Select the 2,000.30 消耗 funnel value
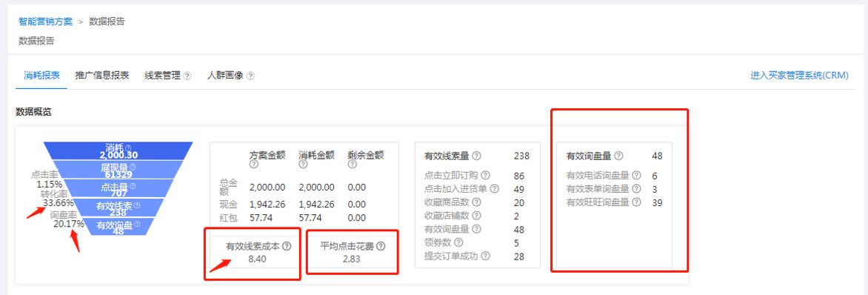Image resolution: width=868 pixels, height=295 pixels. 119,155
